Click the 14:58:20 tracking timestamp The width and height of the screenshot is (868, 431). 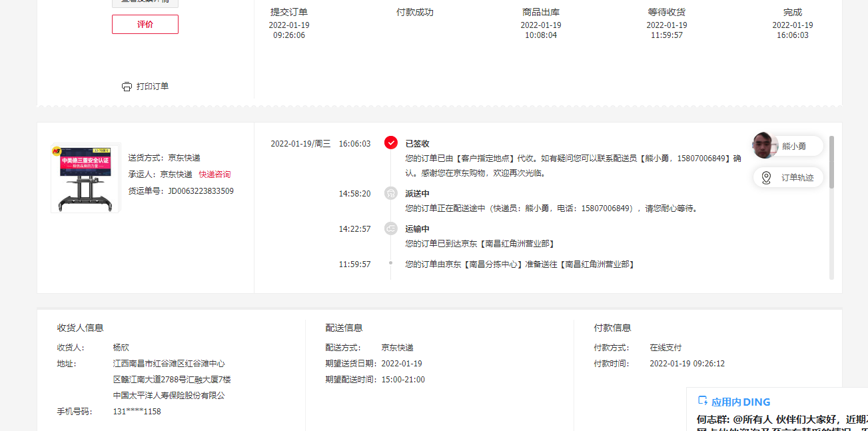354,194
